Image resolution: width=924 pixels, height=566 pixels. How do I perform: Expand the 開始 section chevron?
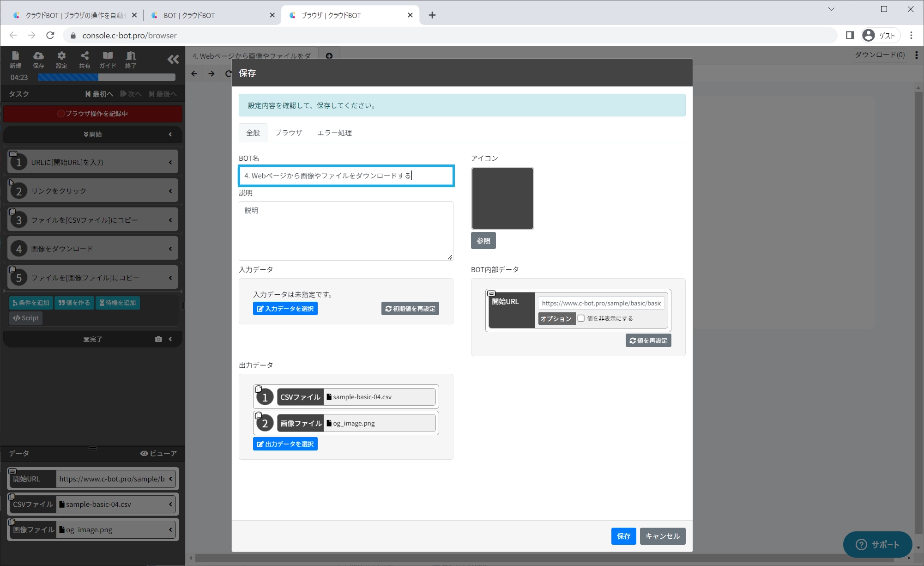click(x=170, y=134)
